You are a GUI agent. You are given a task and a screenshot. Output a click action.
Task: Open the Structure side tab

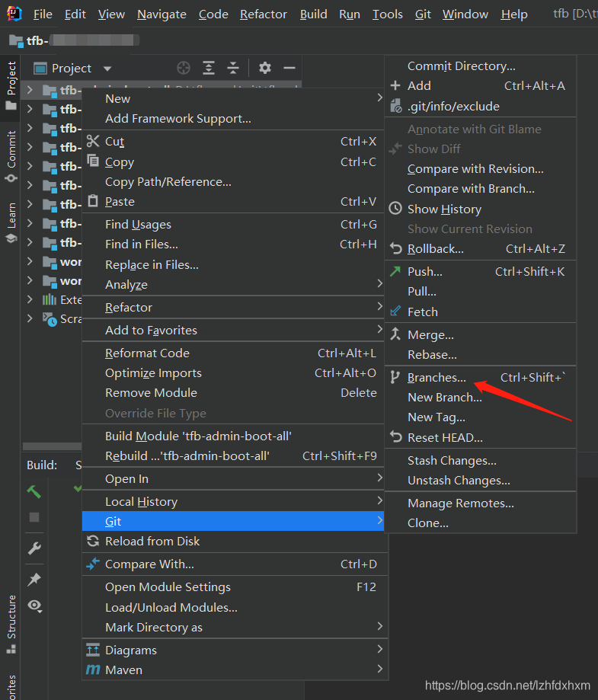11,624
